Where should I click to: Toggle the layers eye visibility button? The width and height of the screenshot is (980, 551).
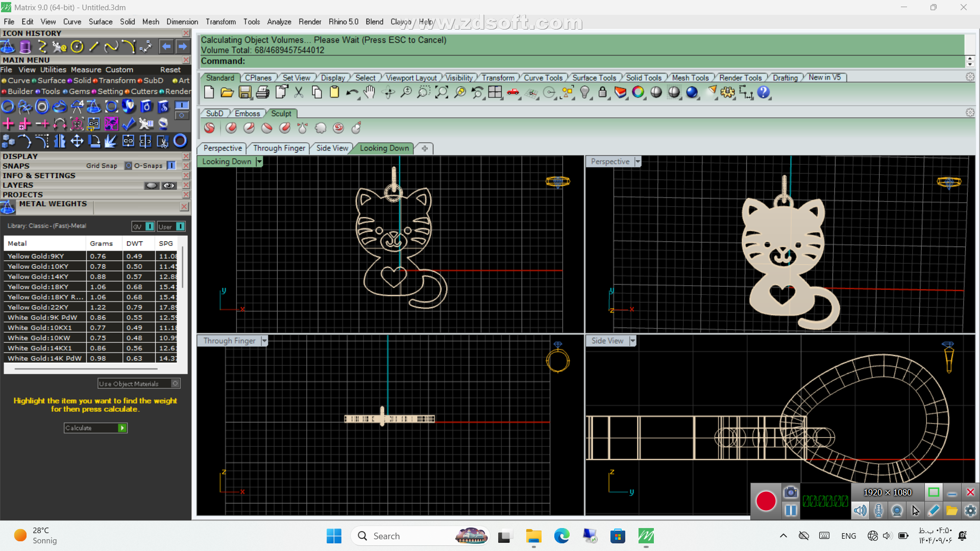tap(169, 186)
